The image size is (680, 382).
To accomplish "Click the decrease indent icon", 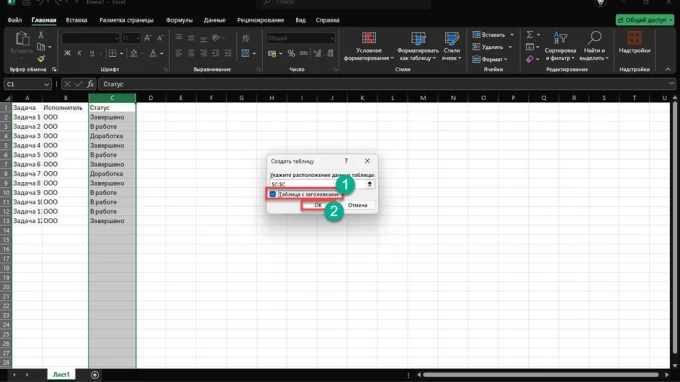I will (216, 53).
